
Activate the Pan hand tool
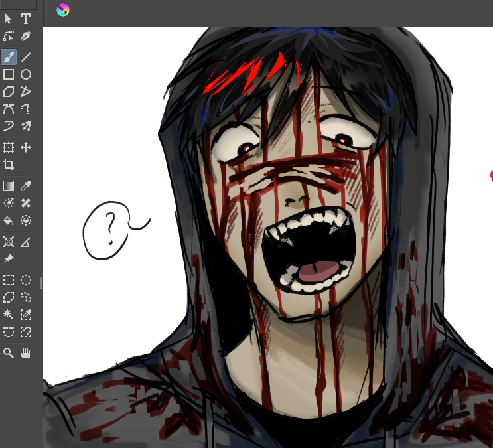(26, 353)
